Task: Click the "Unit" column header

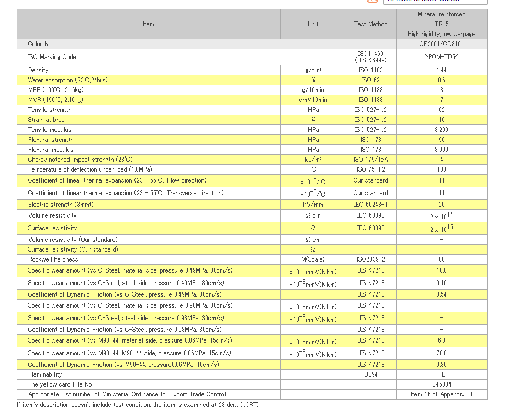Action: (313, 24)
